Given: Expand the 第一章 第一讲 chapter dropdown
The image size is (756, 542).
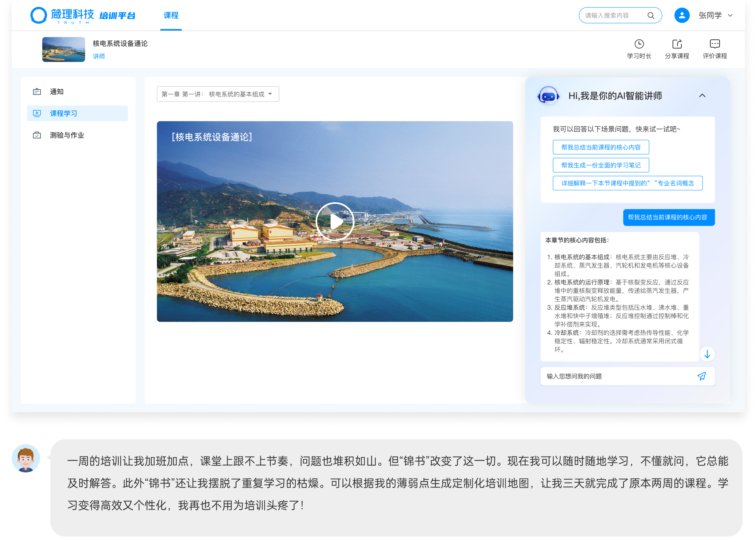Looking at the screenshot, I should tap(218, 94).
